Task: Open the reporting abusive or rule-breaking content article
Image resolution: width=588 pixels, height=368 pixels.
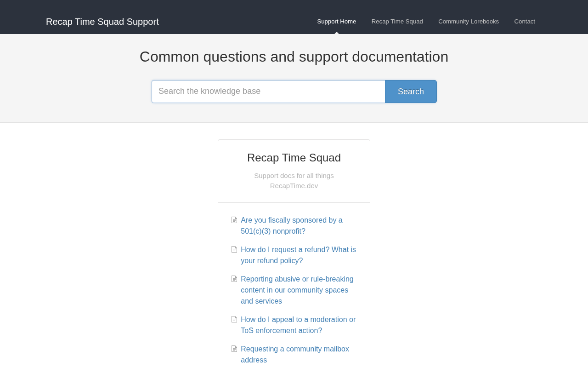Action: click(x=297, y=290)
